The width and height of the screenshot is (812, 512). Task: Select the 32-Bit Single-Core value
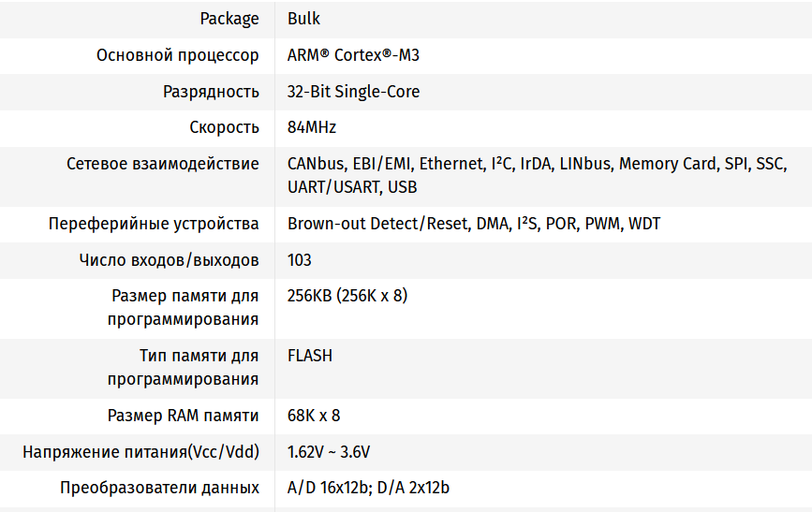pyautogui.click(x=353, y=92)
